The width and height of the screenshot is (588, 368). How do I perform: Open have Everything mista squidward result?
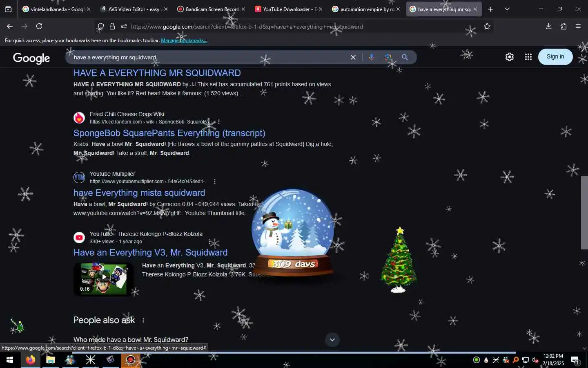[139, 193]
